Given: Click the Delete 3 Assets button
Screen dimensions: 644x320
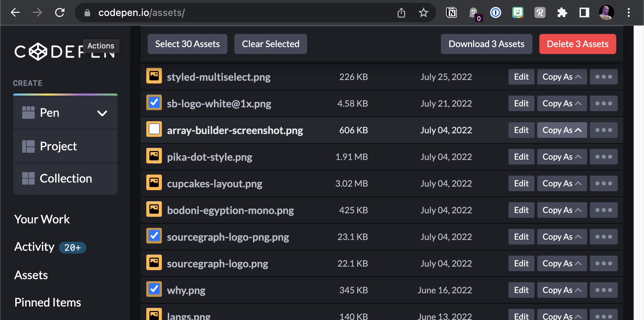Looking at the screenshot, I should coord(577,44).
